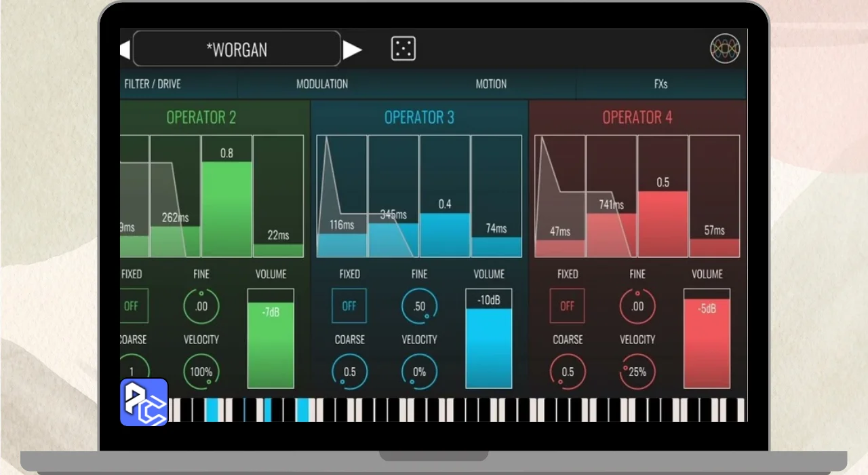Viewport: 868px width, 475px height.
Task: Open the Motion tab
Action: click(491, 84)
